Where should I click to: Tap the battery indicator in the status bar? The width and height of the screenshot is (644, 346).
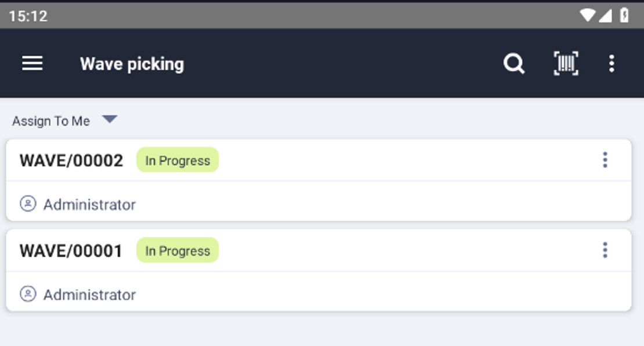click(624, 15)
